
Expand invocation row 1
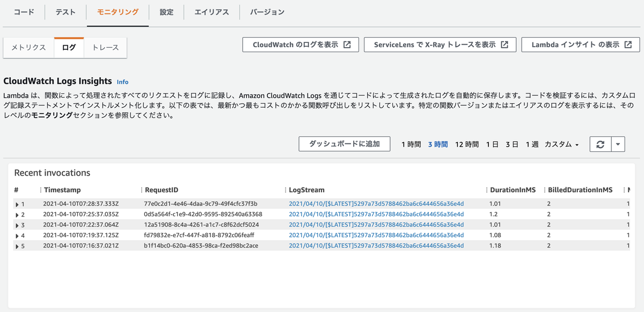point(17,204)
